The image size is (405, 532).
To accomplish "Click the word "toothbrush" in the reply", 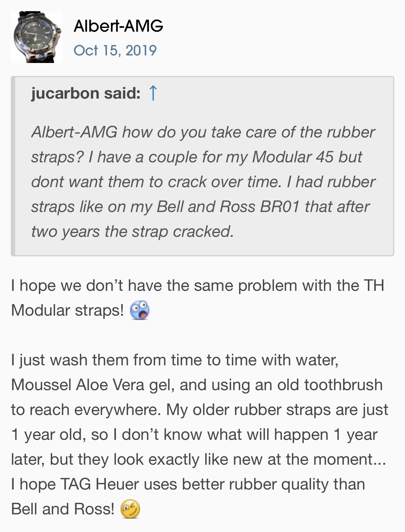I will pos(343,385).
